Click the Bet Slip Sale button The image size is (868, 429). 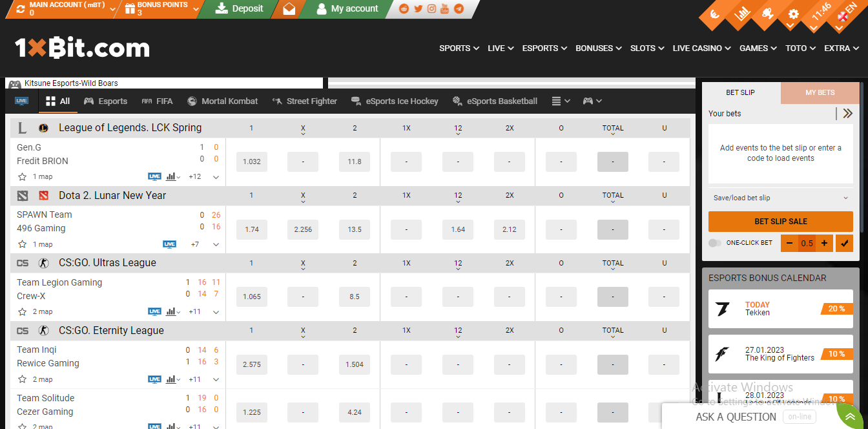click(x=780, y=221)
